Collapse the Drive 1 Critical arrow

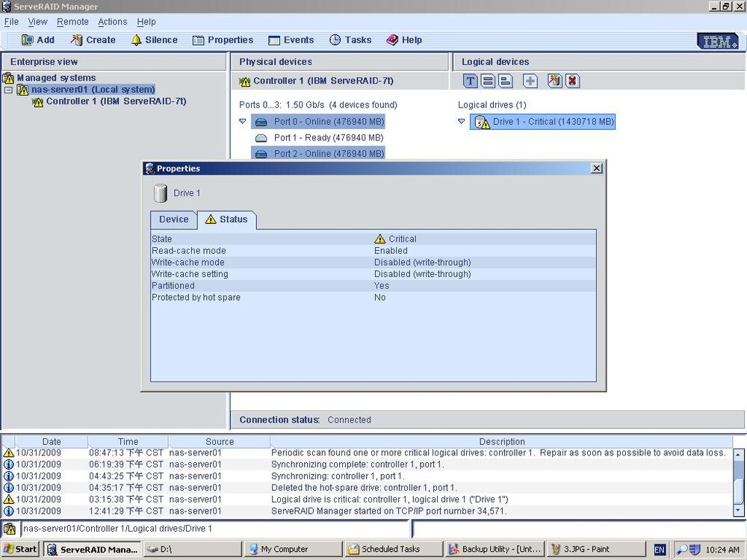pos(461,122)
